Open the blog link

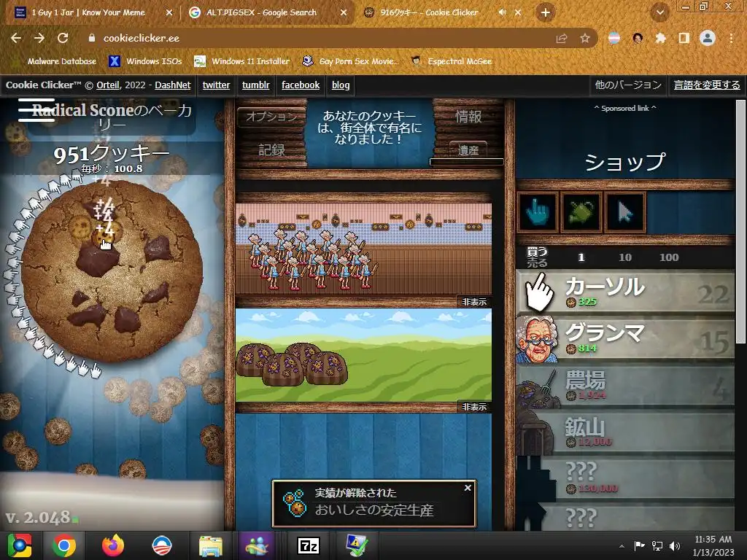[341, 85]
